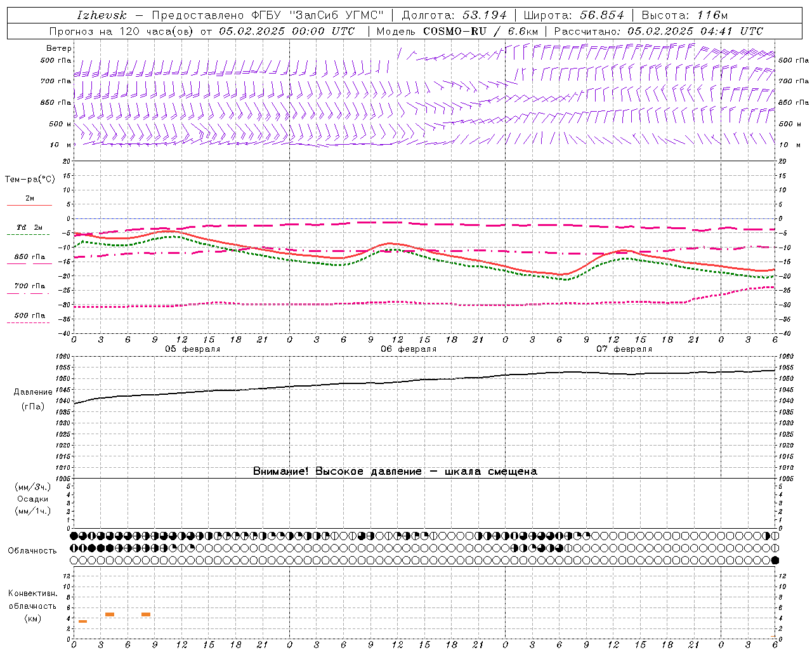Click the Рассчитано: 05.02.2025 04:41 UTC text
This screenshot has width=812, height=650.
pyautogui.click(x=658, y=31)
